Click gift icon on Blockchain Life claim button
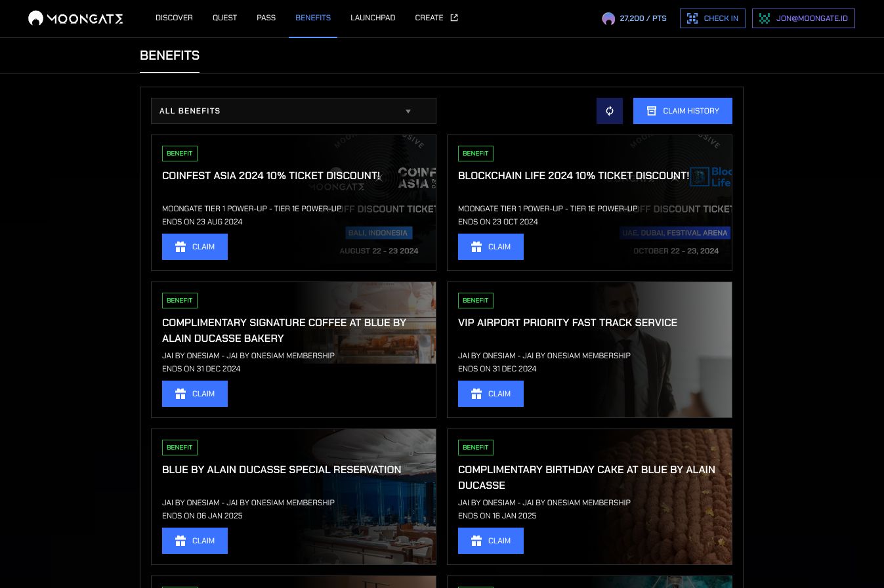This screenshot has height=588, width=884. pyautogui.click(x=476, y=247)
